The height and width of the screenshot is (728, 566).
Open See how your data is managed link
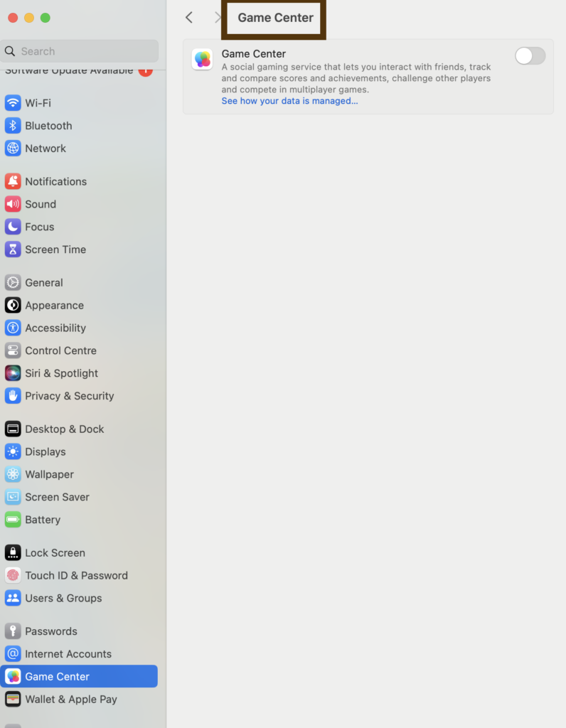[289, 101]
